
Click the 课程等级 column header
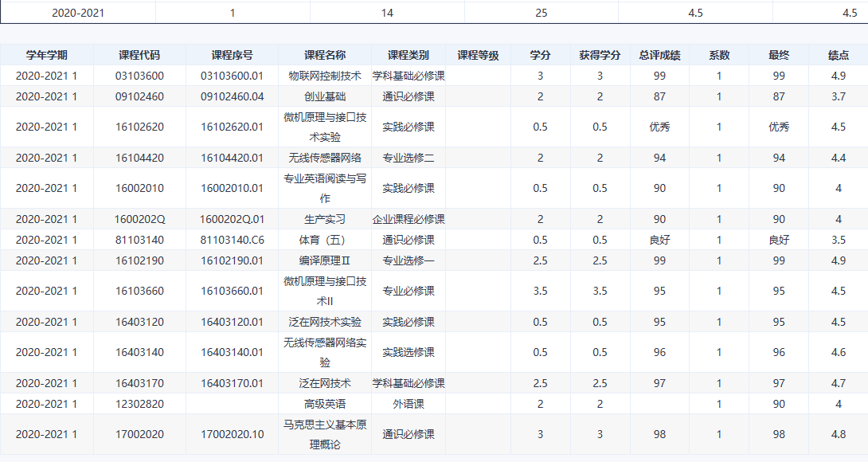[479, 56]
